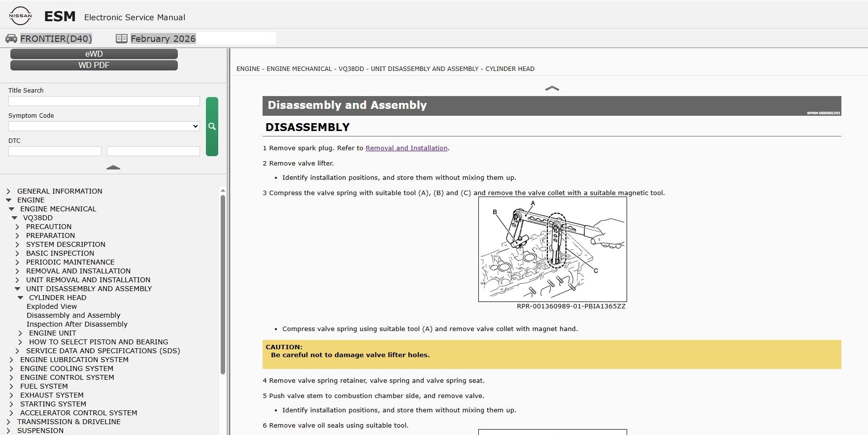This screenshot has height=435, width=868.
Task: Collapse ENGINE MECHANICAL node arrow
Action: coord(11,209)
